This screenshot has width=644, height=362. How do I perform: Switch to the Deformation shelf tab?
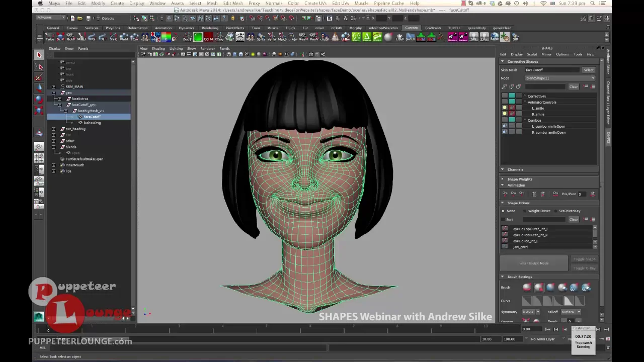[137, 28]
